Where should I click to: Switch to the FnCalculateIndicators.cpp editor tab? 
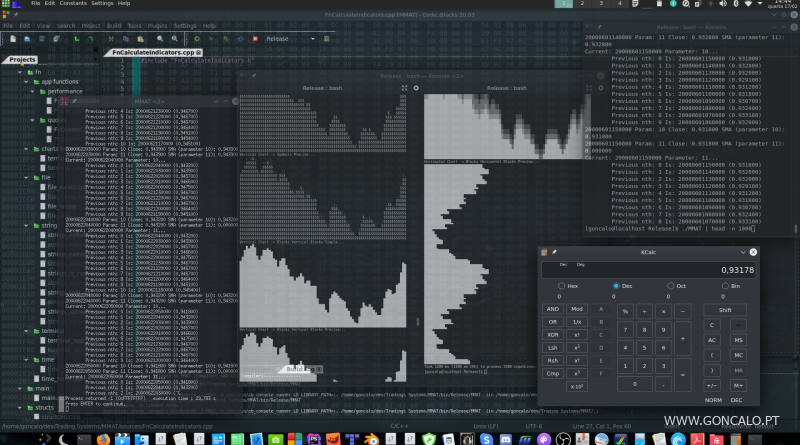click(152, 51)
